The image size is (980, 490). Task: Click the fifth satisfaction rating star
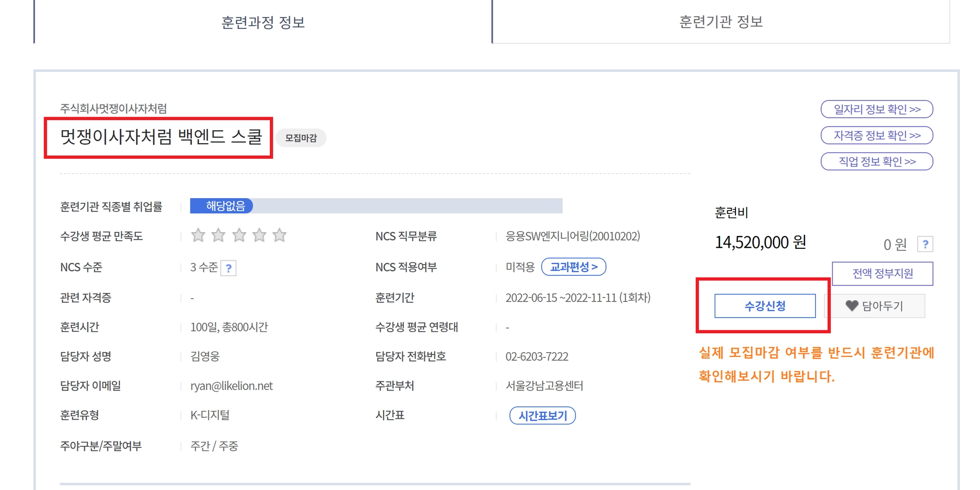pos(279,235)
